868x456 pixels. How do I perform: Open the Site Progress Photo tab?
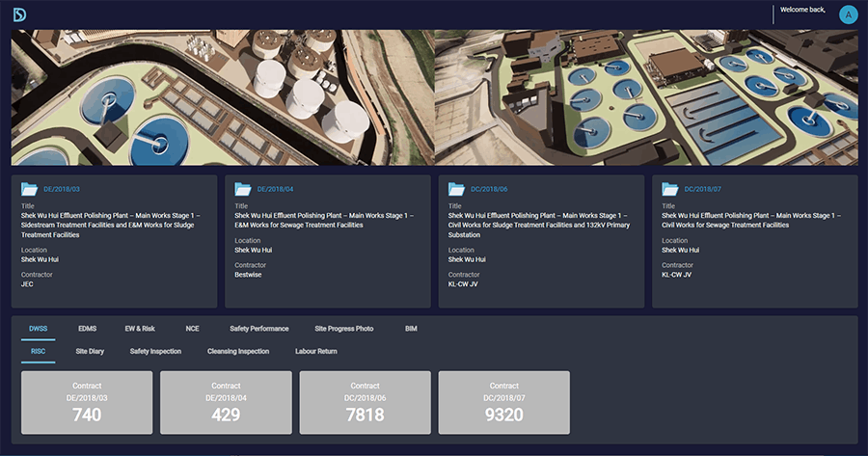point(344,329)
